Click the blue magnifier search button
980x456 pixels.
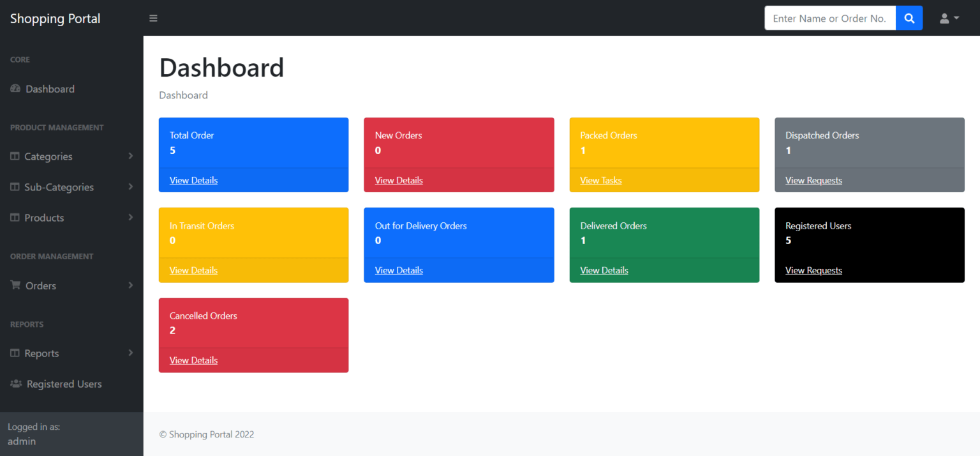909,19
